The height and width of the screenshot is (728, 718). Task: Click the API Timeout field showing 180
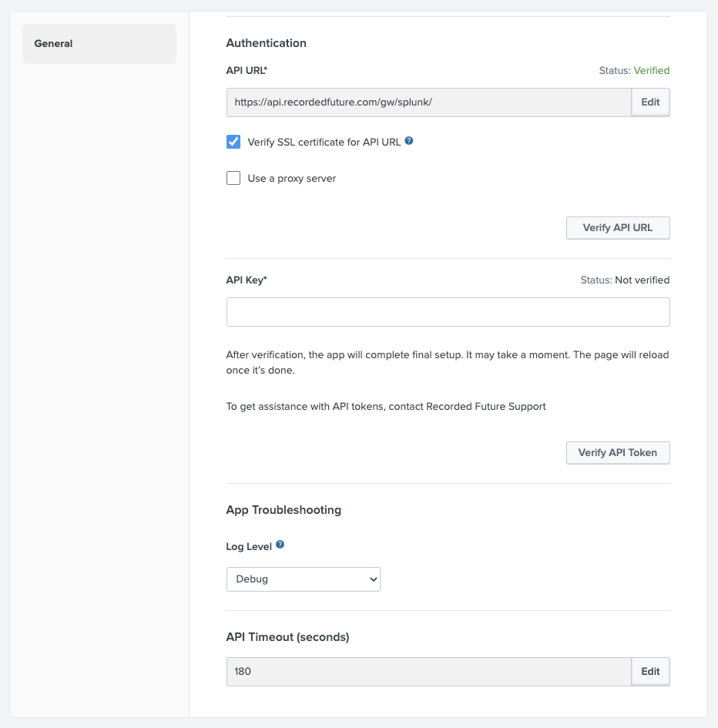click(428, 671)
